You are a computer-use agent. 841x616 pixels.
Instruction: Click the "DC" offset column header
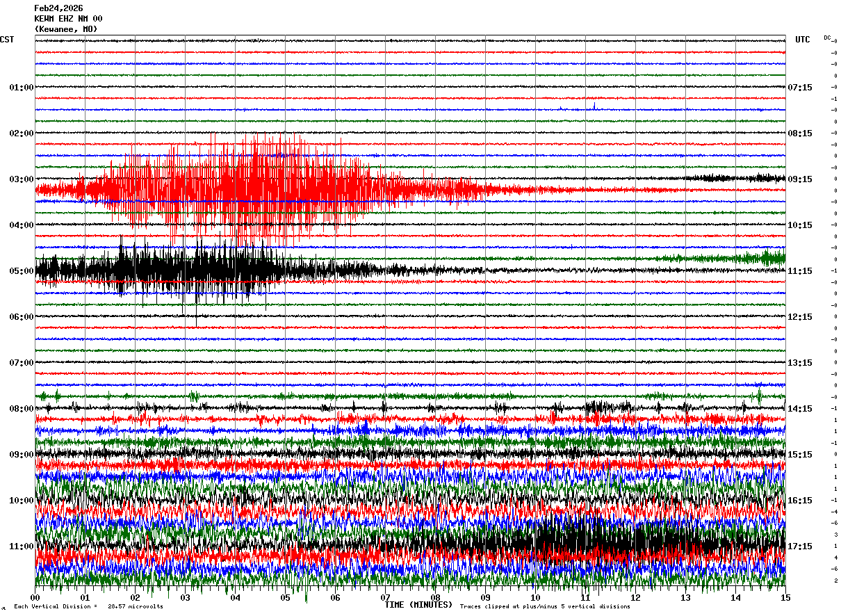(x=828, y=38)
